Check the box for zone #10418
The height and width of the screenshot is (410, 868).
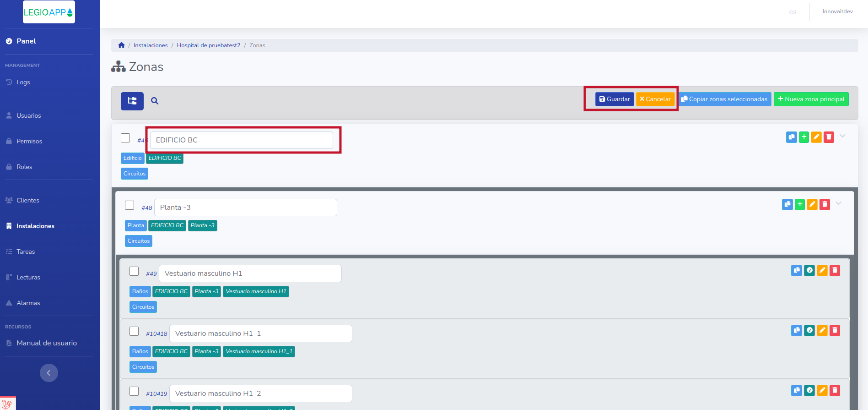tap(134, 331)
